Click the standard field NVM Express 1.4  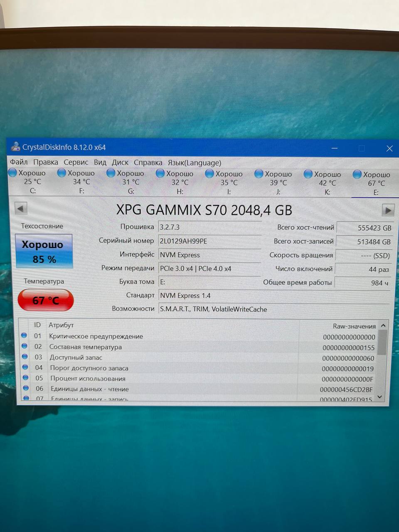coord(274,296)
